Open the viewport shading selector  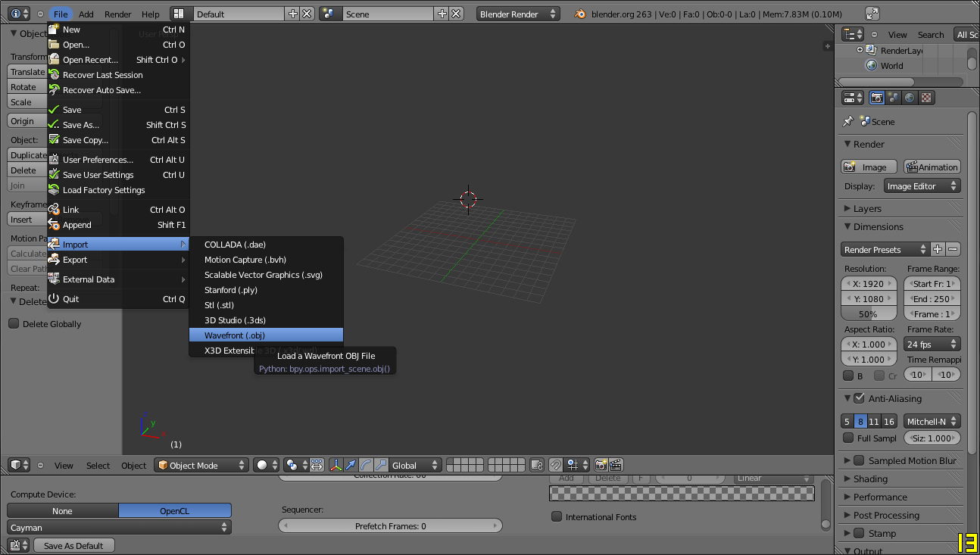pos(266,465)
